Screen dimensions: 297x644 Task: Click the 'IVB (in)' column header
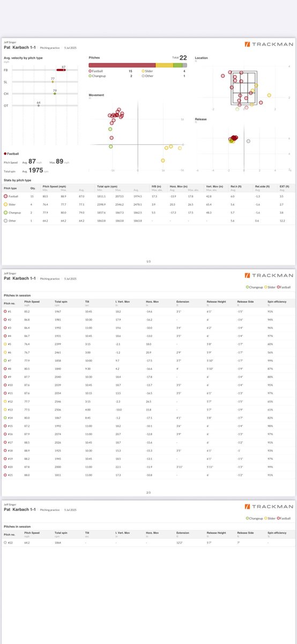[157, 187]
